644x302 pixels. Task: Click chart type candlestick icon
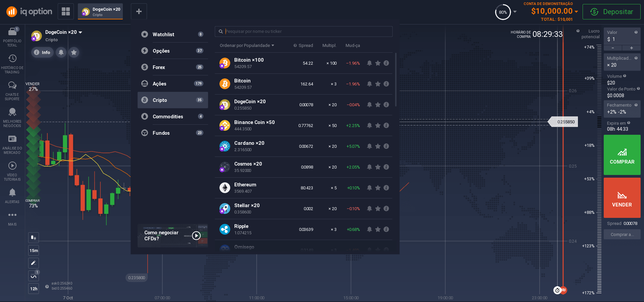[34, 238]
